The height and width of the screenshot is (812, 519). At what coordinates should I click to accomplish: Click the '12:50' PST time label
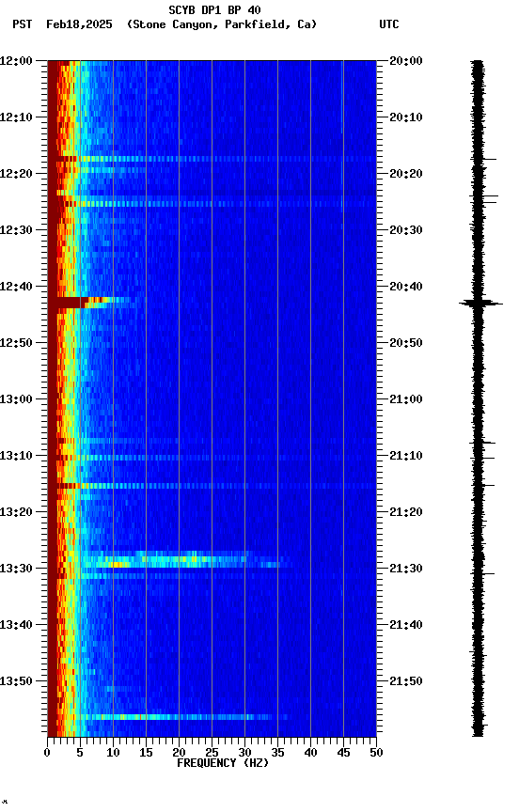(x=16, y=343)
